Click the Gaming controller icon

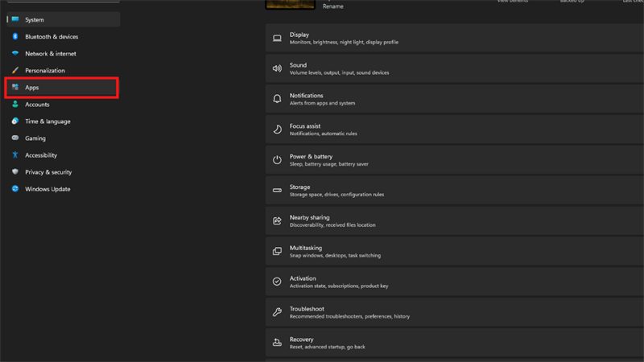pos(14,138)
